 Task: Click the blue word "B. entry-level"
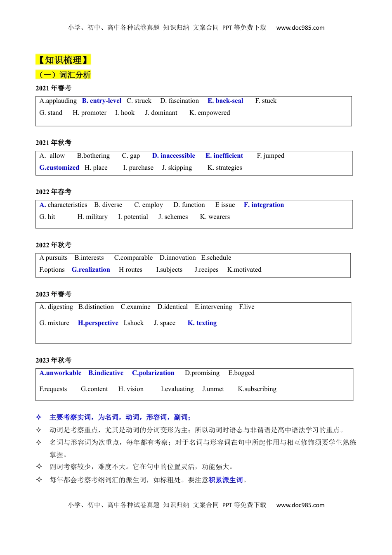102,101
